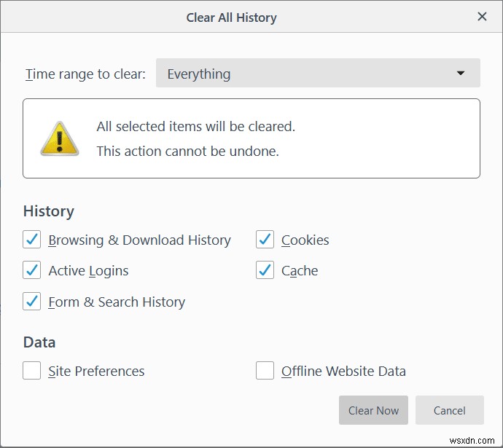Click the 'Clear All History' title text
Viewport: 503px width, 448px height.
click(x=231, y=17)
